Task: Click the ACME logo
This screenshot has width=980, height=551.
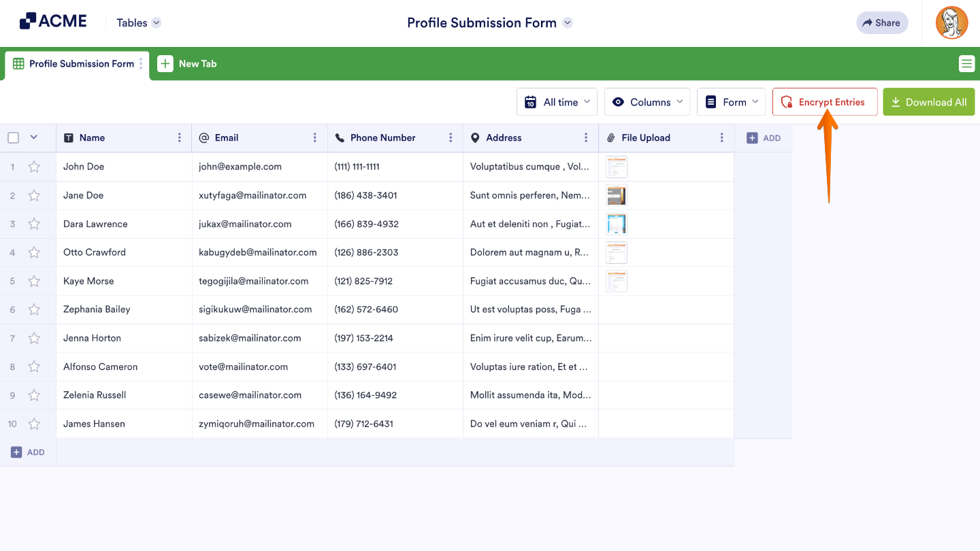Action: pyautogui.click(x=53, y=20)
